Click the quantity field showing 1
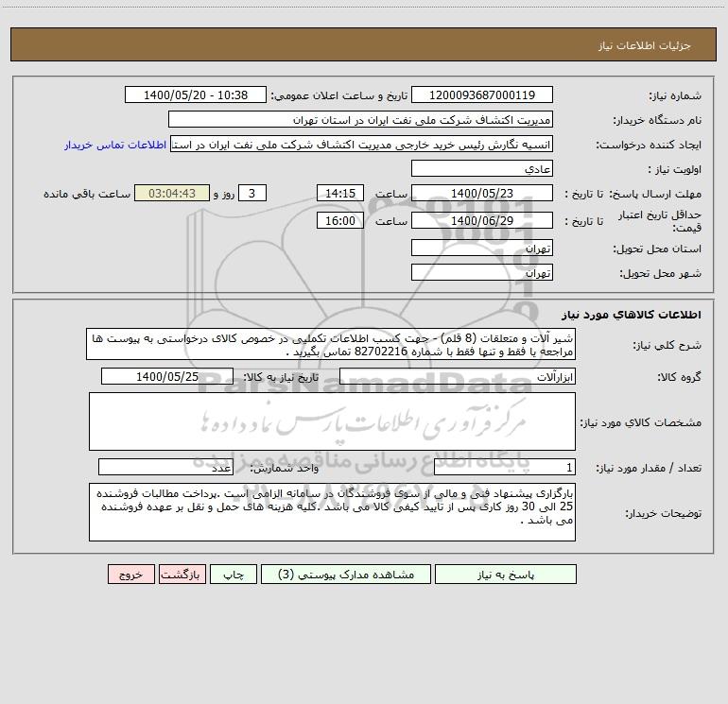Viewport: 728px width, 704px height. [505, 468]
